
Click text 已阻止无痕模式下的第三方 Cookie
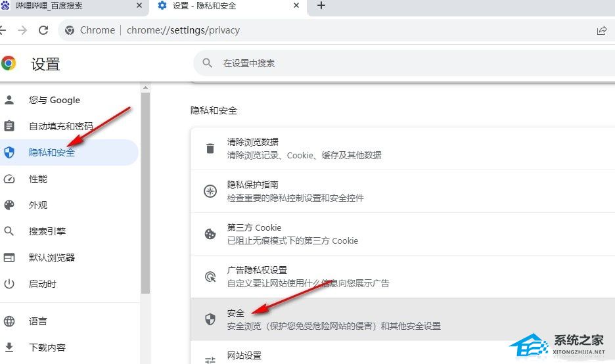[292, 241]
